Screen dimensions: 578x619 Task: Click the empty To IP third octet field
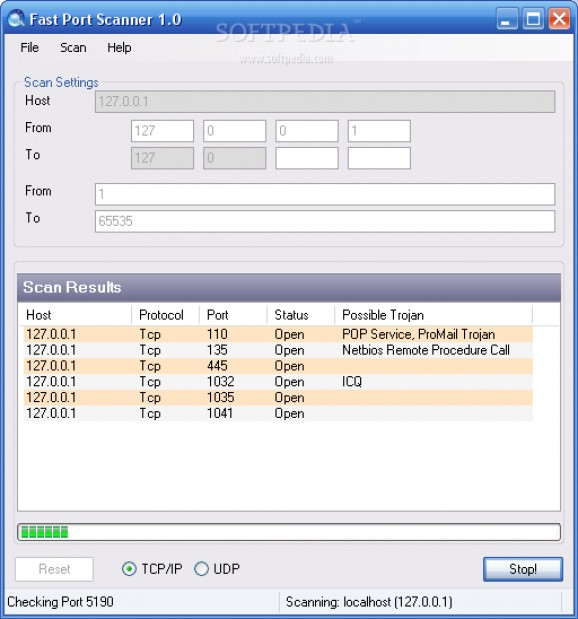[x=307, y=158]
